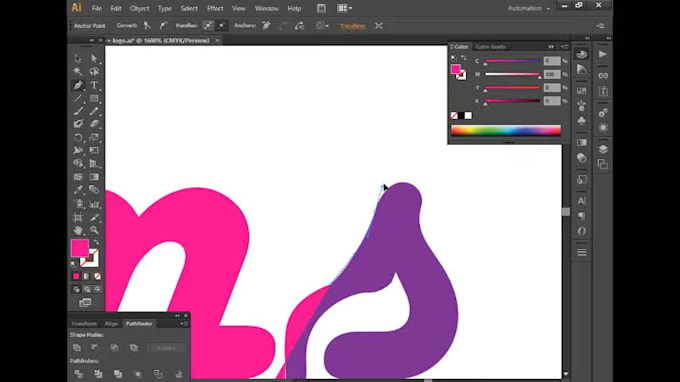Click the Magenta slider in Color panel
This screenshot has height=382, width=680.
[x=512, y=75]
